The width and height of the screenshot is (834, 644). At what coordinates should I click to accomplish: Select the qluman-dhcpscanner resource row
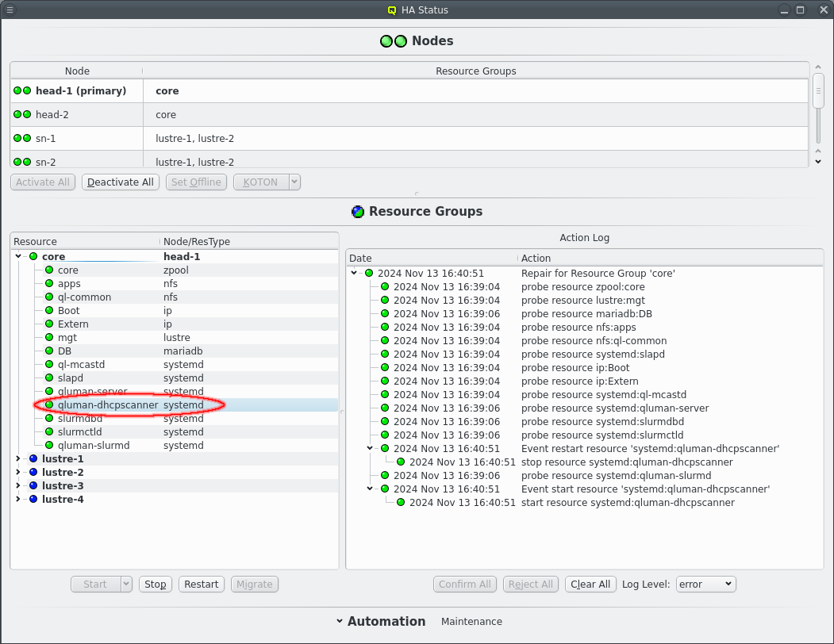point(175,404)
